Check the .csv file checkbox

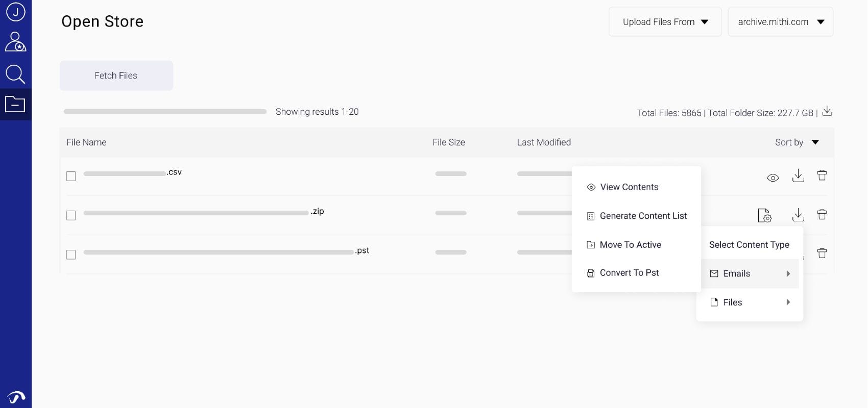click(x=71, y=176)
